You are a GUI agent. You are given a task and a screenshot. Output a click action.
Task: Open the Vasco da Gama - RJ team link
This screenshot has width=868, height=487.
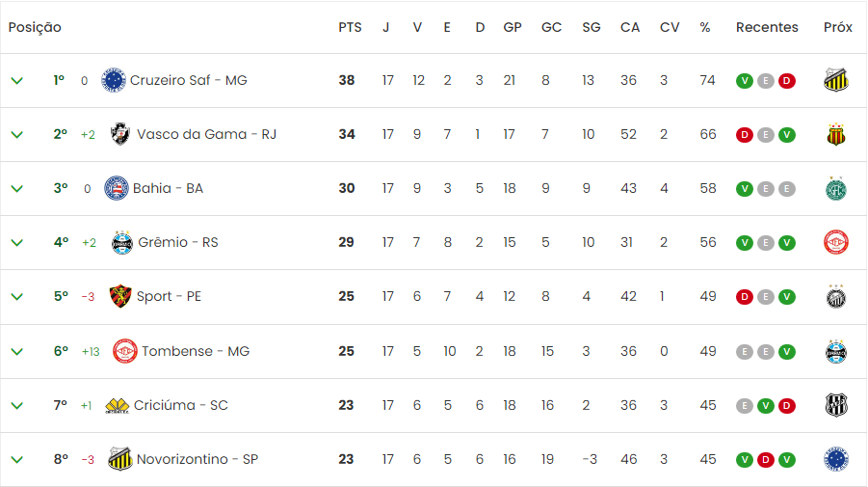tap(206, 135)
